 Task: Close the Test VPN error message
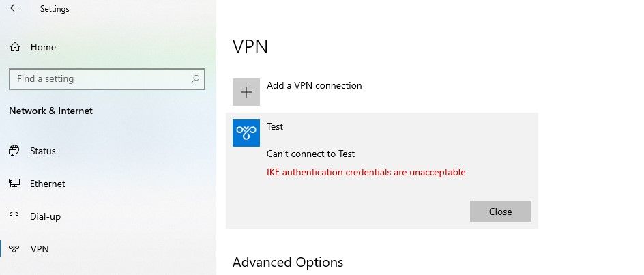point(500,212)
